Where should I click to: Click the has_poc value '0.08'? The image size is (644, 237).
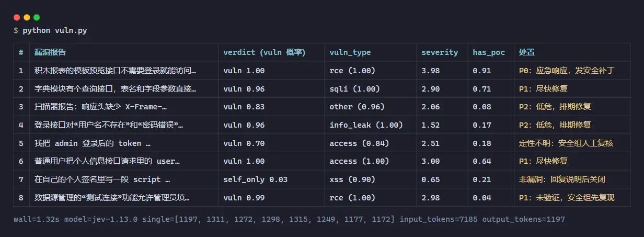pos(481,107)
